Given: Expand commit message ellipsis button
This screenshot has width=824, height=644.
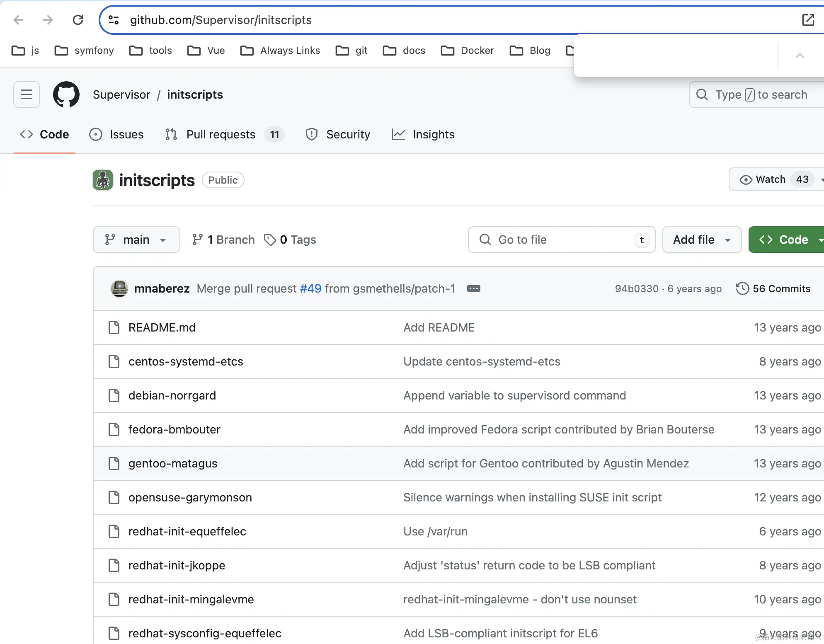Looking at the screenshot, I should (473, 288).
